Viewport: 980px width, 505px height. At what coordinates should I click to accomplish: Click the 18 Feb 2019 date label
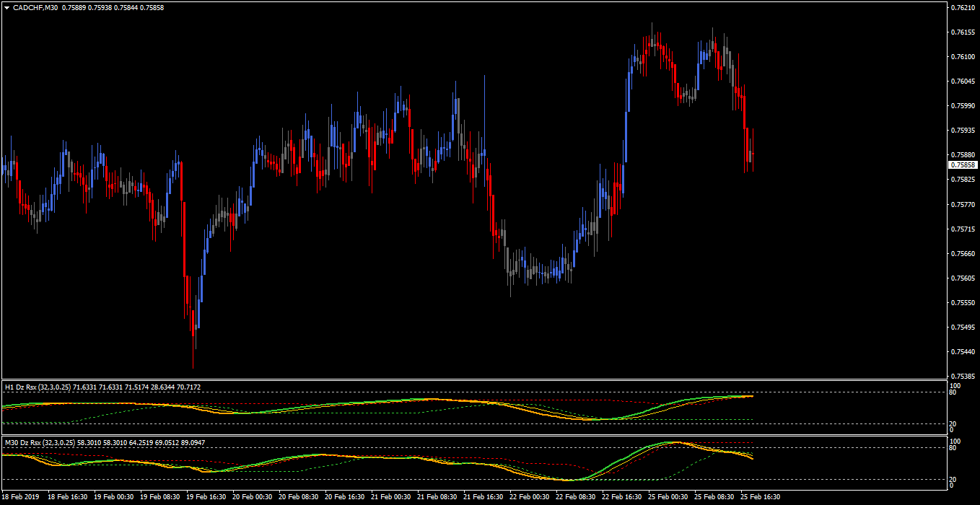click(x=20, y=497)
